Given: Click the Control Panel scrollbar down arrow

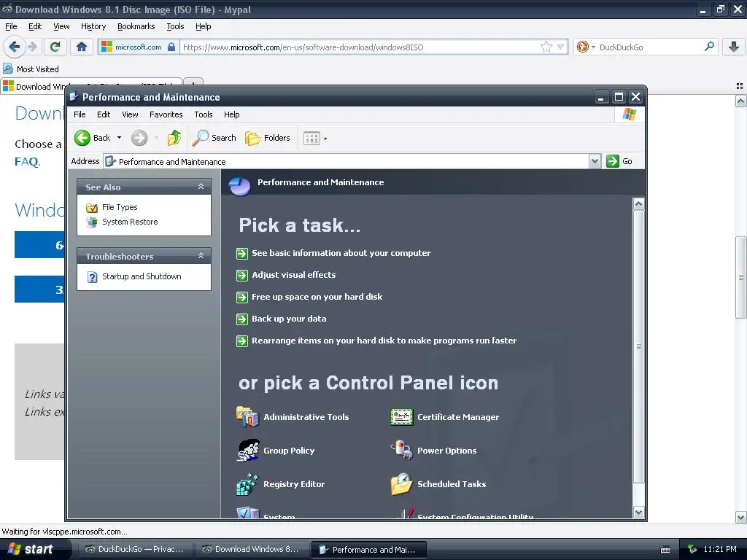Looking at the screenshot, I should [638, 513].
